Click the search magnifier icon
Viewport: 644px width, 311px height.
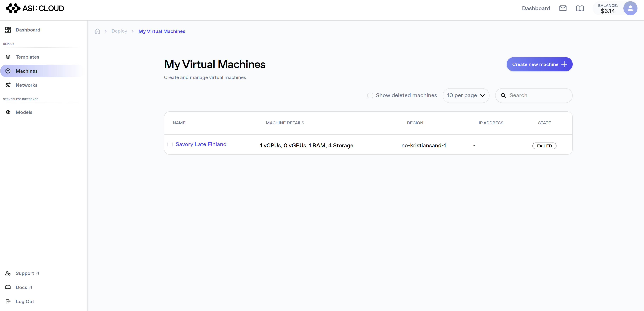coord(503,96)
